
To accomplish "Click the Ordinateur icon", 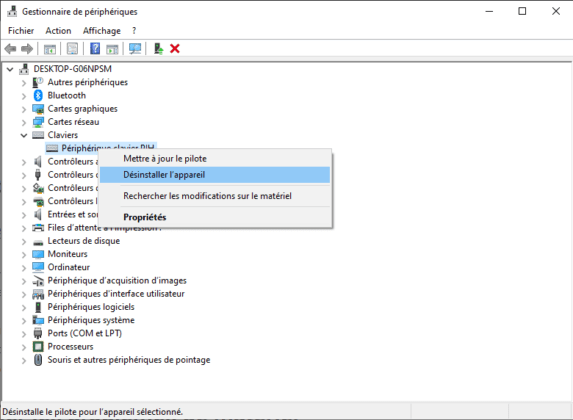I will pyautogui.click(x=38, y=267).
